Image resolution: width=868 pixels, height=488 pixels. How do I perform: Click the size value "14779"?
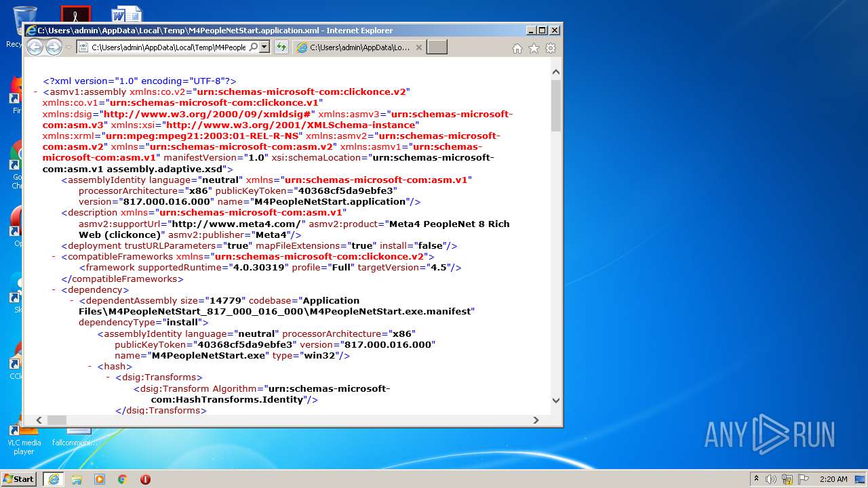pos(226,300)
